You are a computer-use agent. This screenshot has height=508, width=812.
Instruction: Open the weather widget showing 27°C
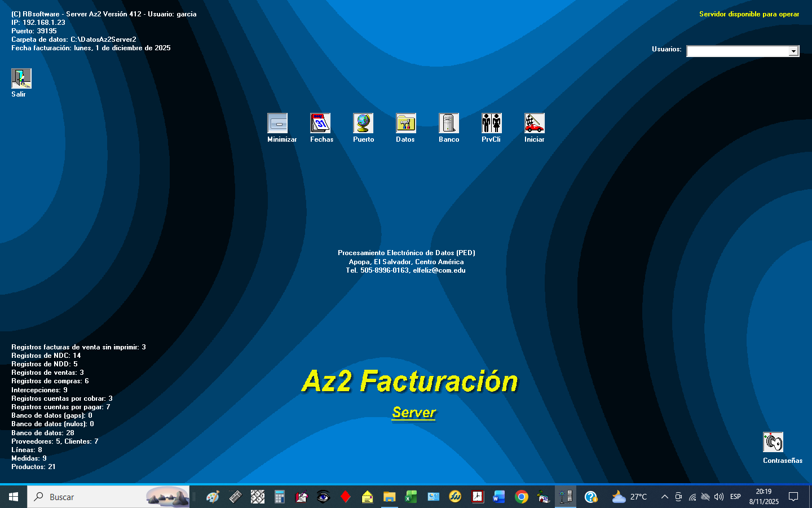(630, 497)
